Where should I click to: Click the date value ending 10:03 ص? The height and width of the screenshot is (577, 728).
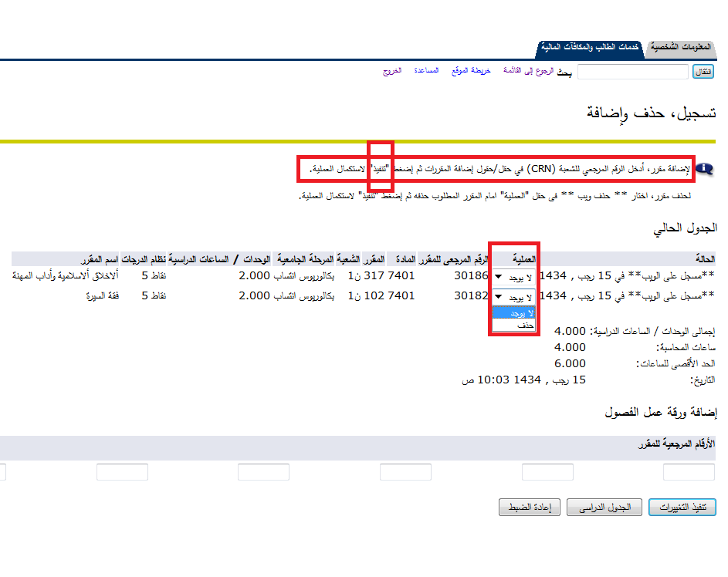click(x=523, y=380)
